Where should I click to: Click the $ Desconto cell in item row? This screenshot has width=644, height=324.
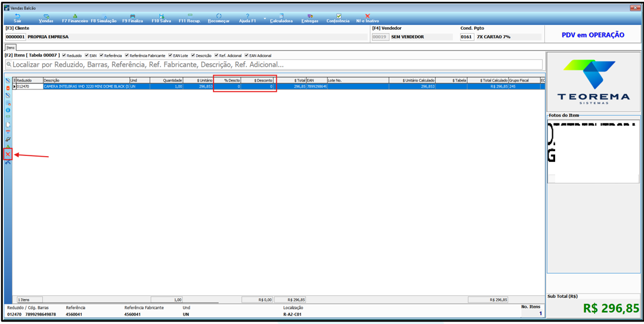[257, 86]
